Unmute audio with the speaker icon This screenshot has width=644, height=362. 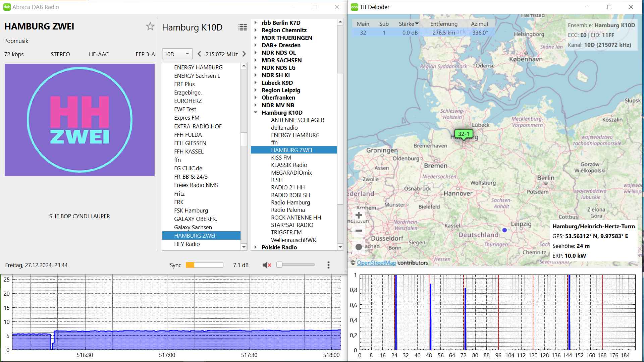pos(267,265)
